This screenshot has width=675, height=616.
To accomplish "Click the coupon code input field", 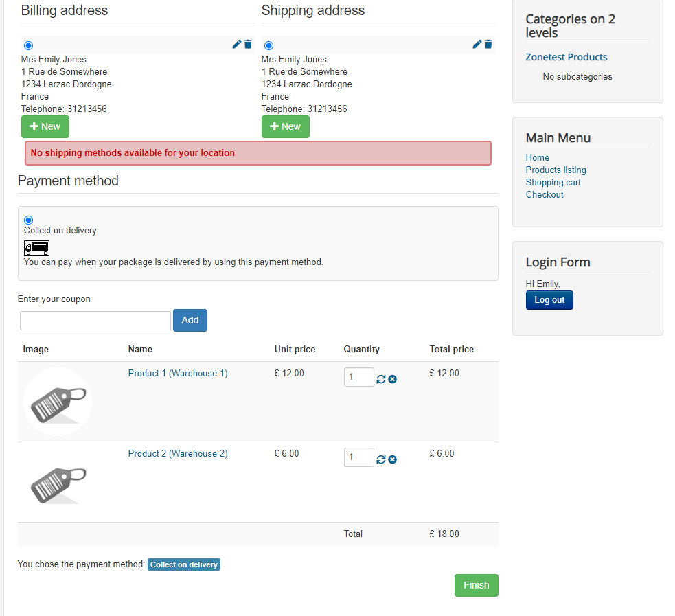I will [95, 321].
